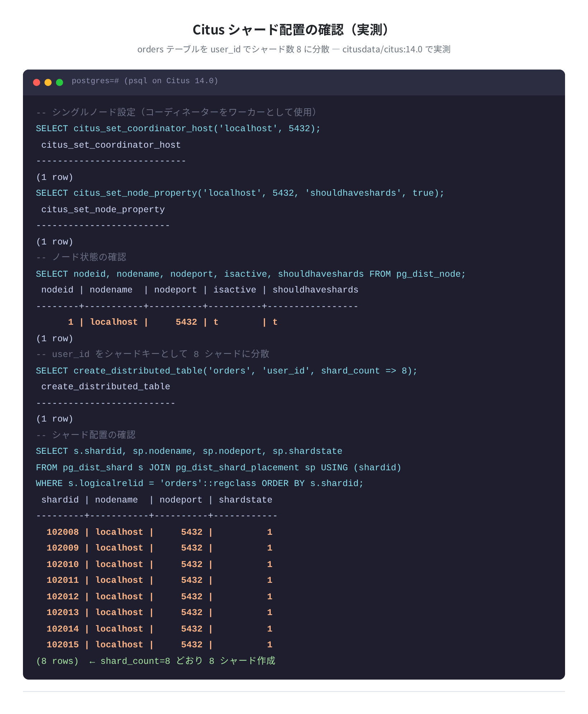
Task: Click the page heading 'Citus シャード配置の確認（実測）'
Action: 294,30
